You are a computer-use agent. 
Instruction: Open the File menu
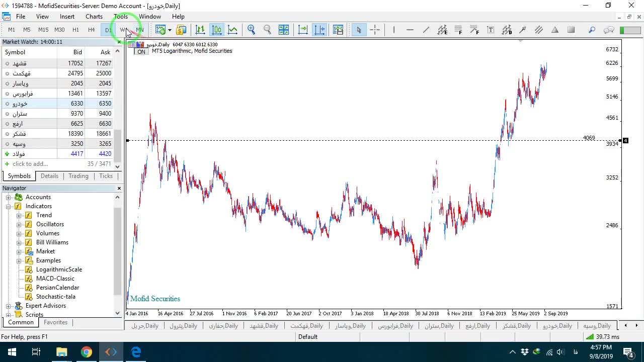(x=21, y=16)
